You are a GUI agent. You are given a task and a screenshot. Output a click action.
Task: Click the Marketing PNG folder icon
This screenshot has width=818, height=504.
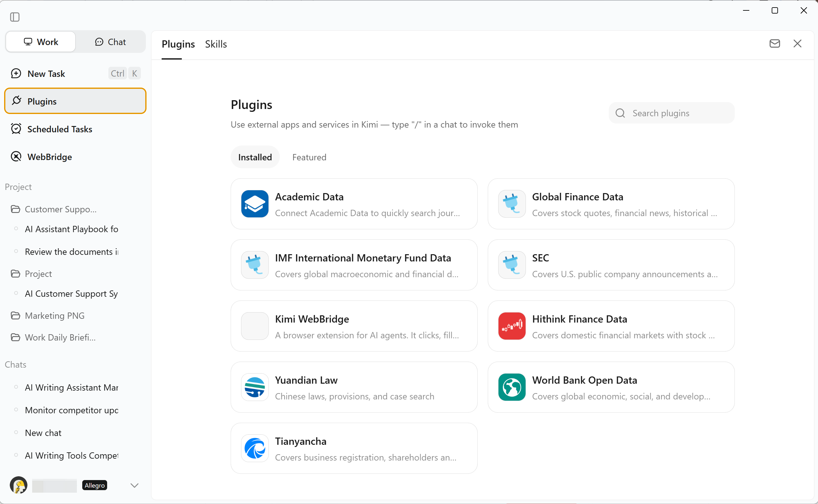[15, 315]
